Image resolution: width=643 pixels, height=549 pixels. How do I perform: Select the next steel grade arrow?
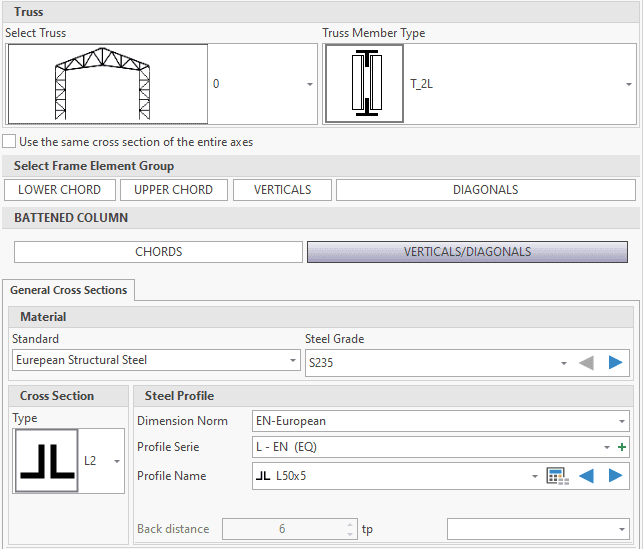coord(615,363)
